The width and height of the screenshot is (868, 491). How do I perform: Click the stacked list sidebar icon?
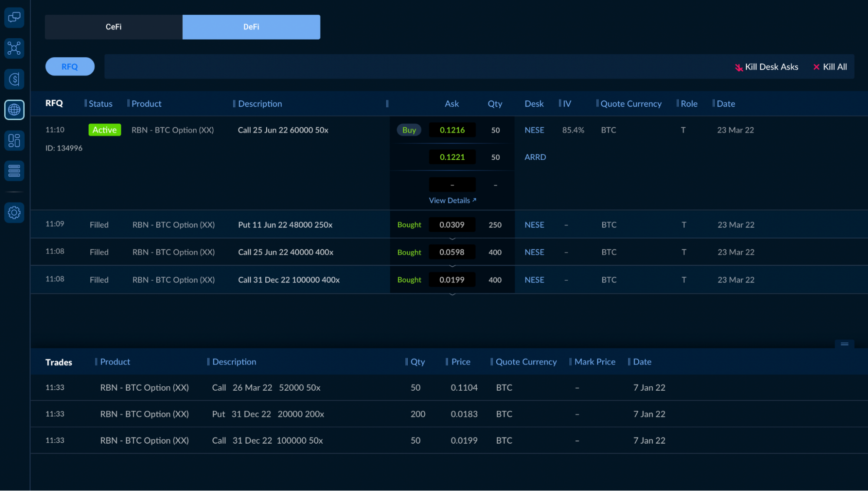click(x=14, y=171)
